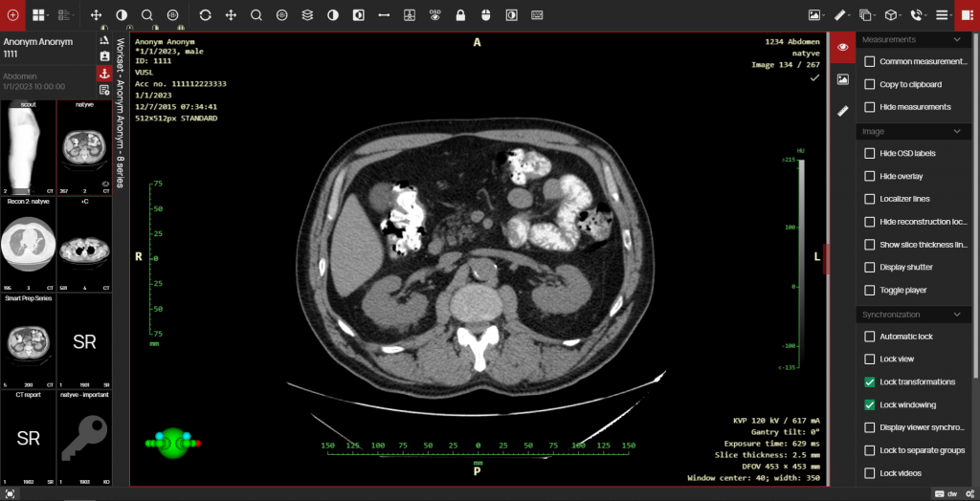Open the layout grid dropdown
The width and height of the screenshot is (980, 501).
tap(41, 15)
